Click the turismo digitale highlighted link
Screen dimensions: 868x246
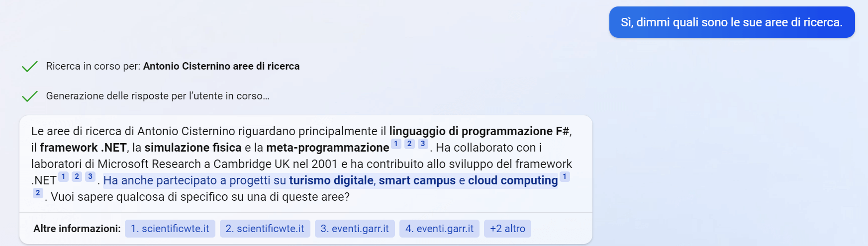tap(331, 180)
